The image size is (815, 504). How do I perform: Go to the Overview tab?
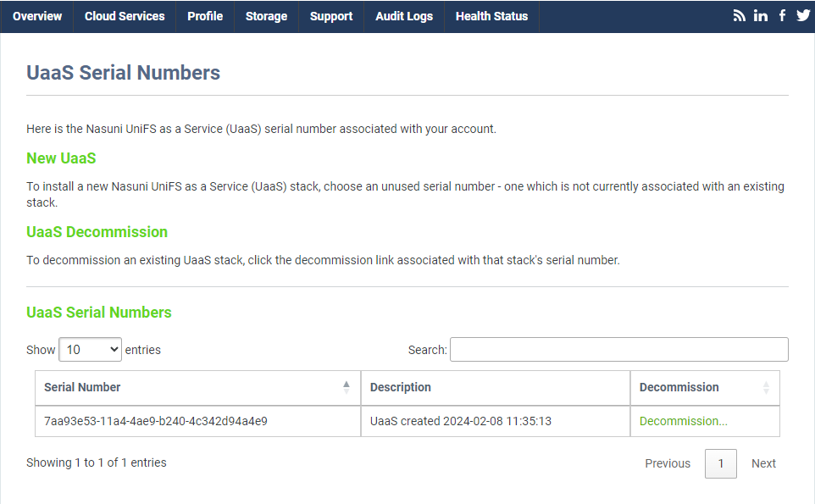pos(37,17)
